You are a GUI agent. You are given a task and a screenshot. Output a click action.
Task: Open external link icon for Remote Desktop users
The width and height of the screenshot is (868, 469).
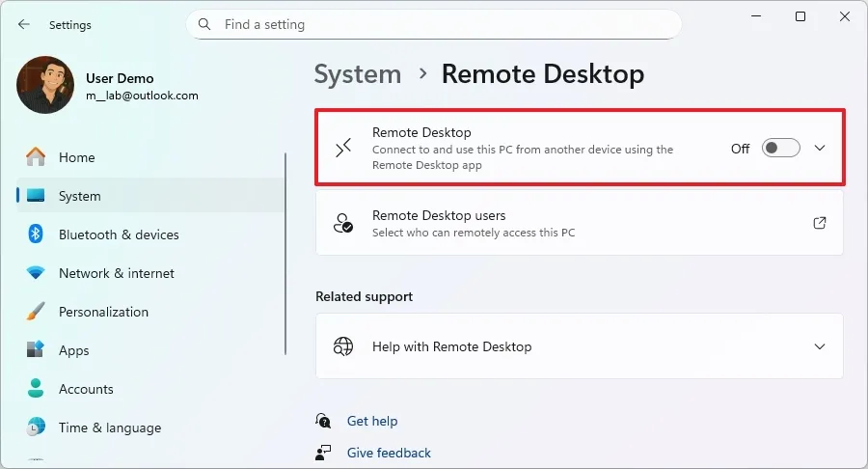[x=819, y=223]
